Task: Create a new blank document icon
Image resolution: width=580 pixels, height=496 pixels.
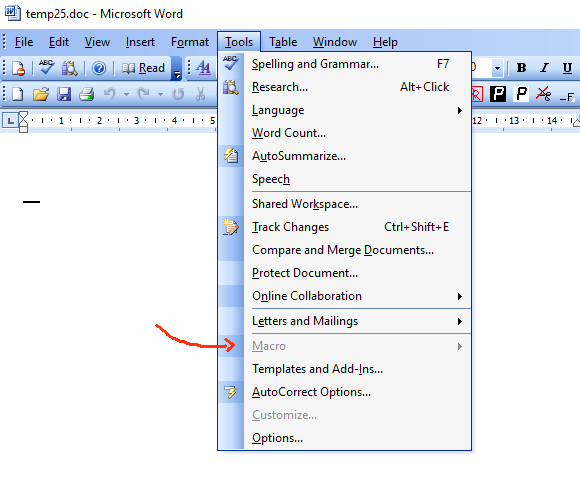Action: [17, 94]
